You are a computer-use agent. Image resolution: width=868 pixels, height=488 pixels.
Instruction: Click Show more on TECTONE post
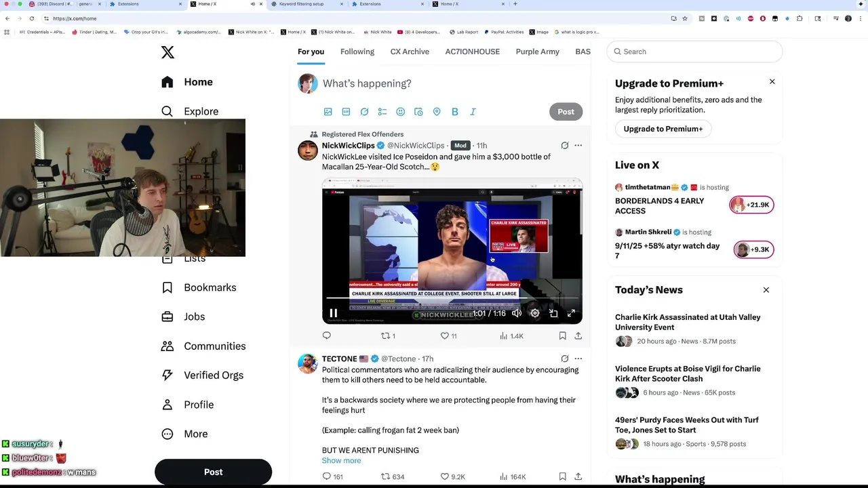[341, 460]
